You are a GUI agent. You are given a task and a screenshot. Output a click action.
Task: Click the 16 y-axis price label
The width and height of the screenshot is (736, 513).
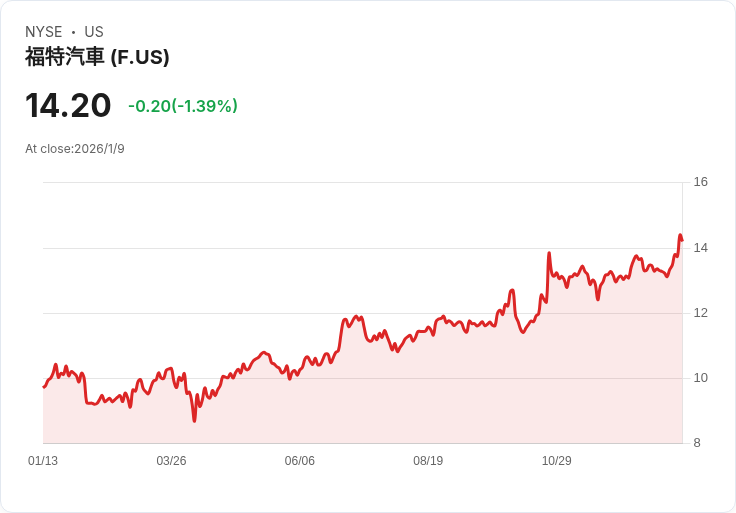[700, 182]
